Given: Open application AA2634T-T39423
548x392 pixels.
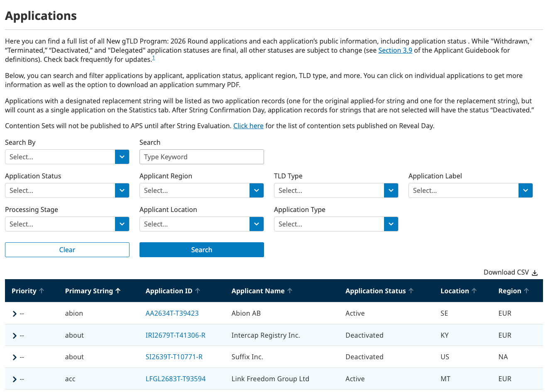Looking at the screenshot, I should click(x=172, y=313).
